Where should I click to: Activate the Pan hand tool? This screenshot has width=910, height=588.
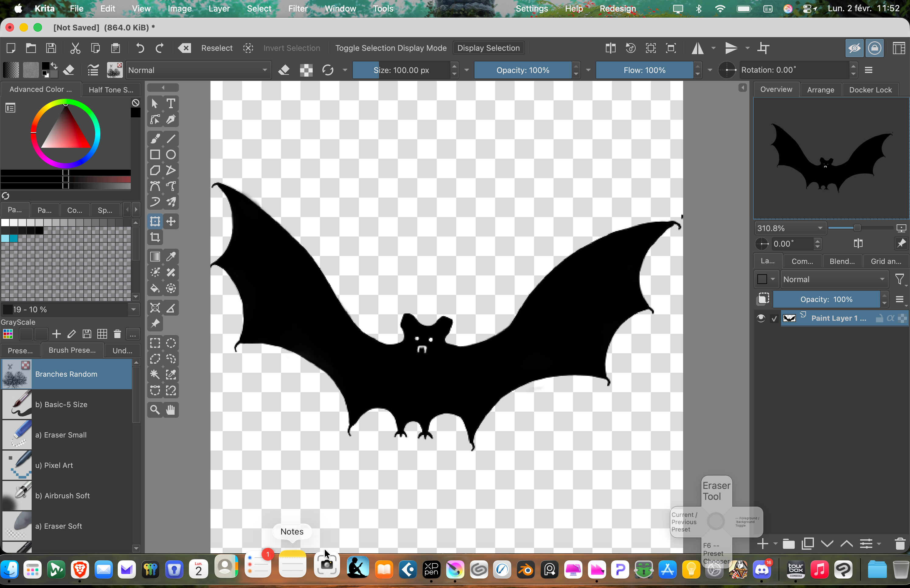click(x=171, y=410)
